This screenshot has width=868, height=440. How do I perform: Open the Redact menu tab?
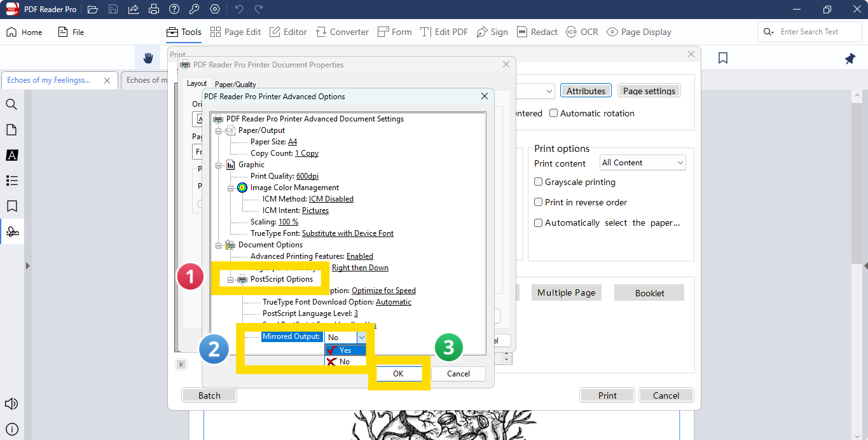point(537,32)
